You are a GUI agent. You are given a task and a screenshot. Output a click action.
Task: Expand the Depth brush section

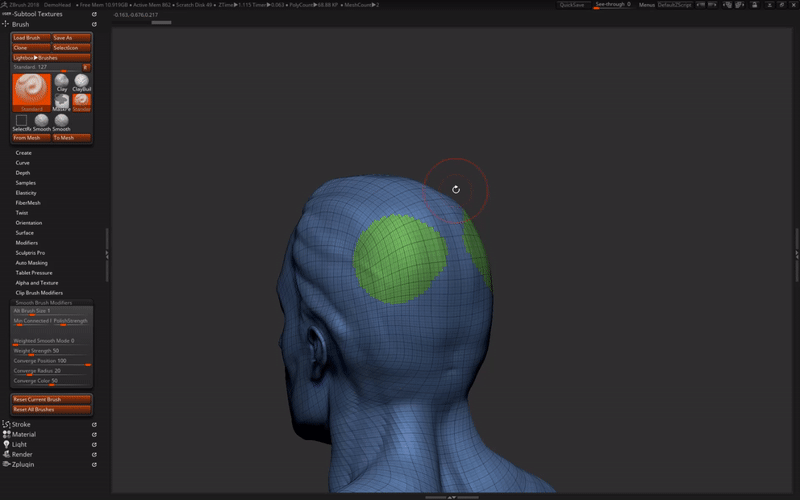(x=23, y=173)
